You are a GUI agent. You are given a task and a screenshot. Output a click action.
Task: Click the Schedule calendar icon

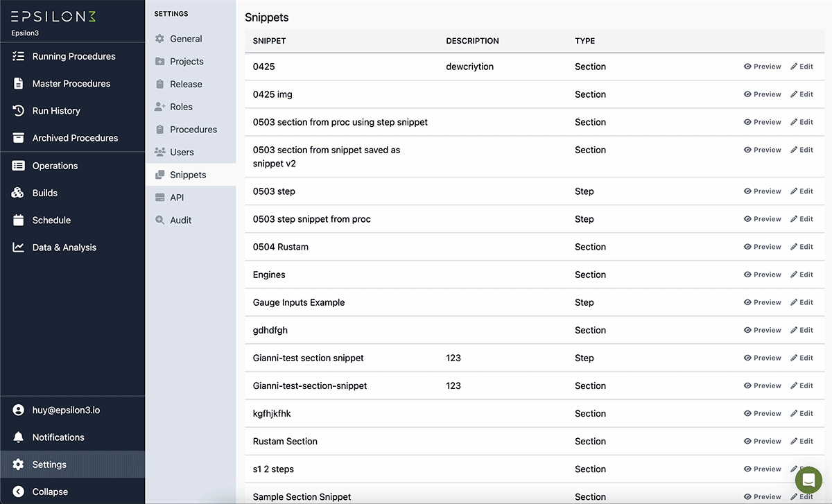click(x=19, y=220)
